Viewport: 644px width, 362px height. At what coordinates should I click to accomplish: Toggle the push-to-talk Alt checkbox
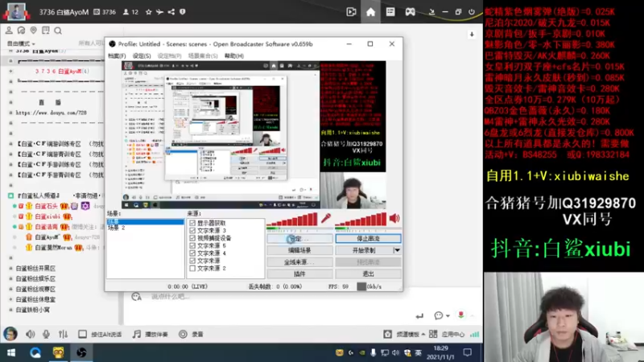pos(83,334)
